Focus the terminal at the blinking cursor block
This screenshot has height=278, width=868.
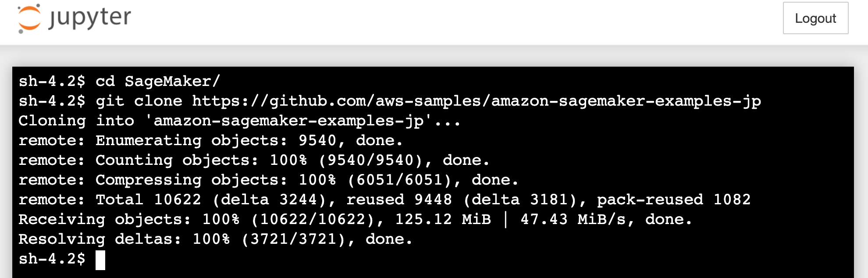pyautogui.click(x=100, y=260)
